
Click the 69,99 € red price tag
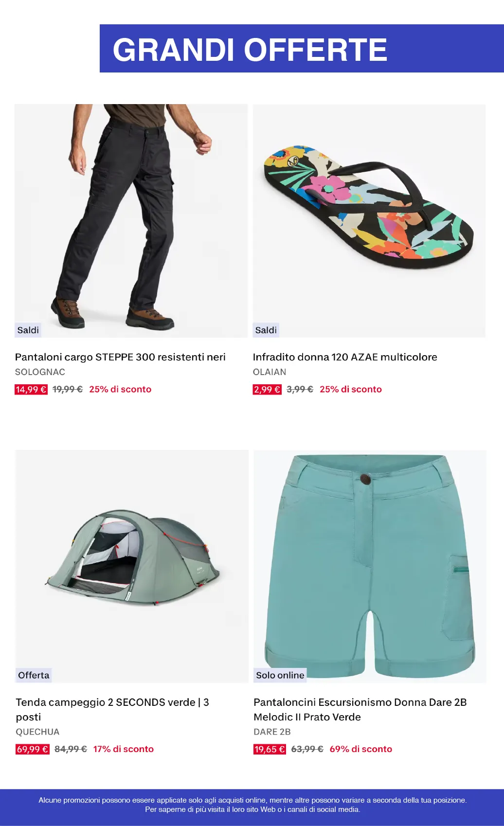coord(33,749)
